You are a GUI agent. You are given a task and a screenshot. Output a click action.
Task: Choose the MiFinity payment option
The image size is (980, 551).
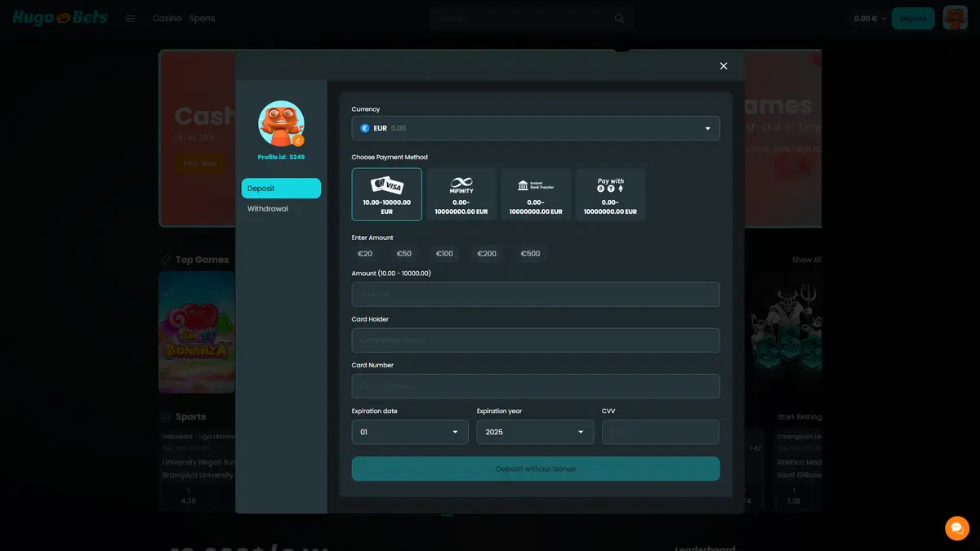[461, 194]
